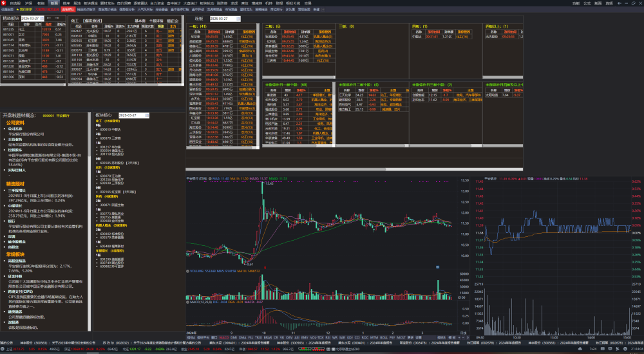Viewport: 644px width, 354px height.
Task: Click the date input in 连板 panel
Action: [223, 19]
